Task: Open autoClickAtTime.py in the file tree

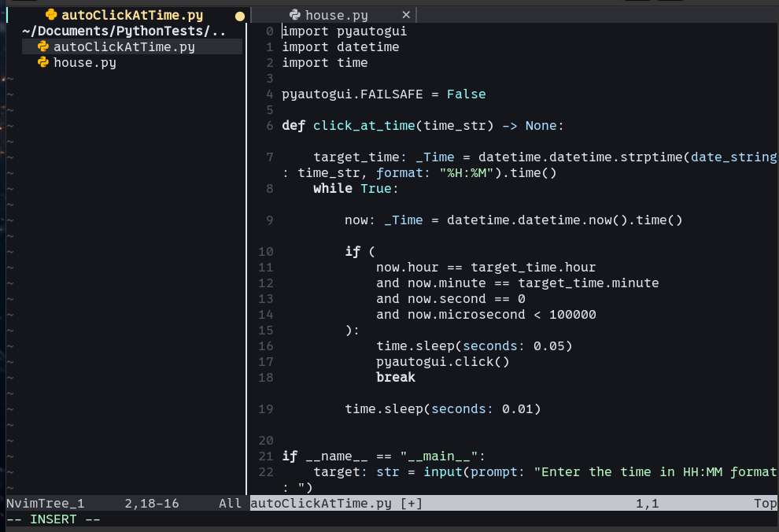Action: coord(124,46)
